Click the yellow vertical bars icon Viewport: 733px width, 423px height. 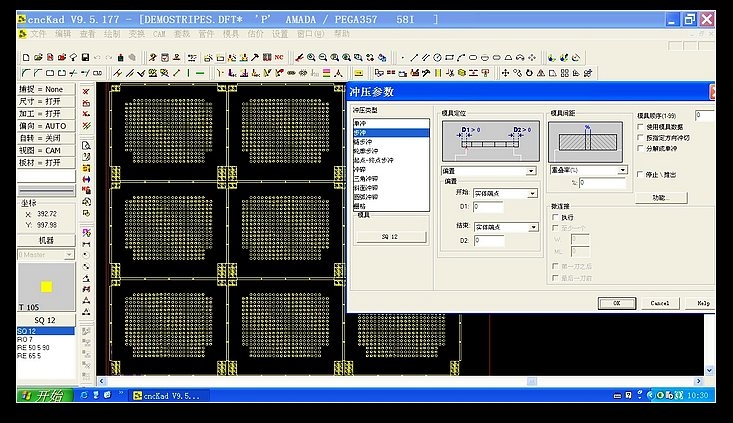click(438, 73)
